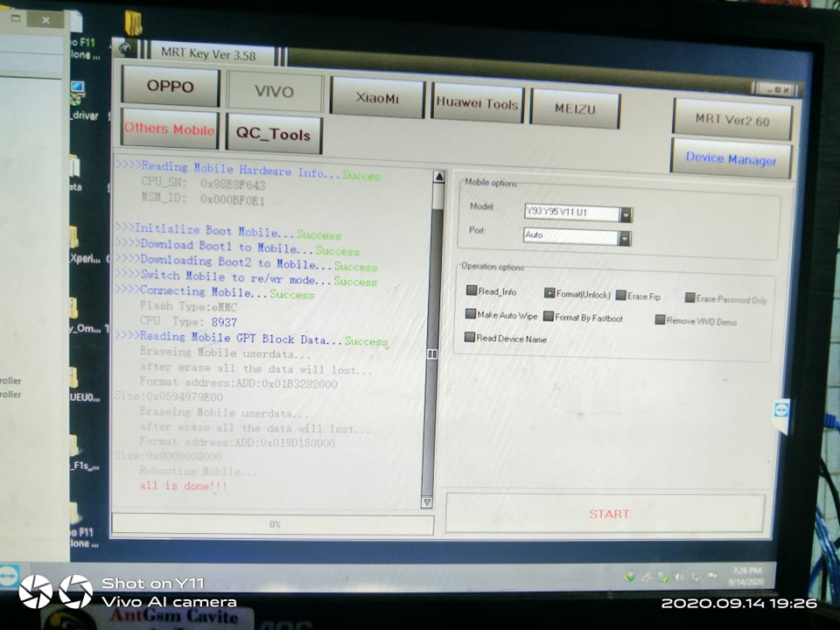Viewport: 840px width, 630px height.
Task: Click the 'MSM_ID: 0x000BF0E1' log line
Action: [x=203, y=199]
